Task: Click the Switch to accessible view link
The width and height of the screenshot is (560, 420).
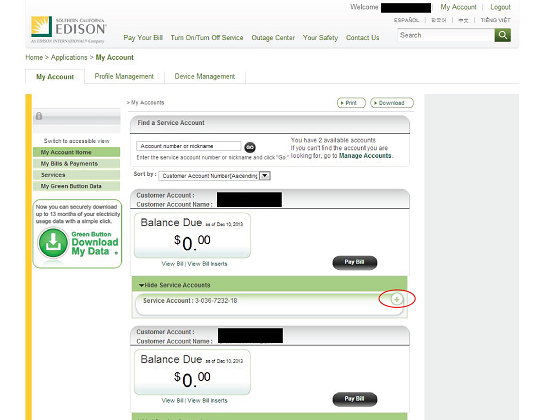Action: click(x=76, y=141)
